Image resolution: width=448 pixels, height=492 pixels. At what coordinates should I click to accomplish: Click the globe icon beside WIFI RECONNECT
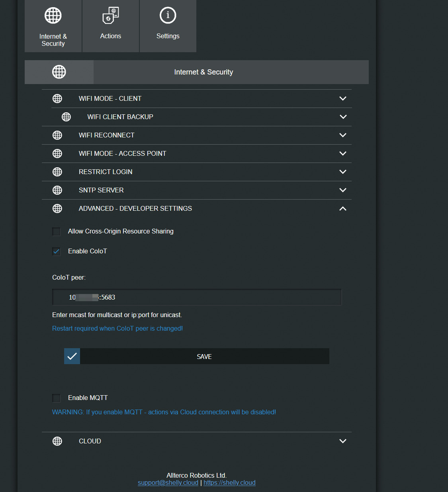click(x=57, y=135)
